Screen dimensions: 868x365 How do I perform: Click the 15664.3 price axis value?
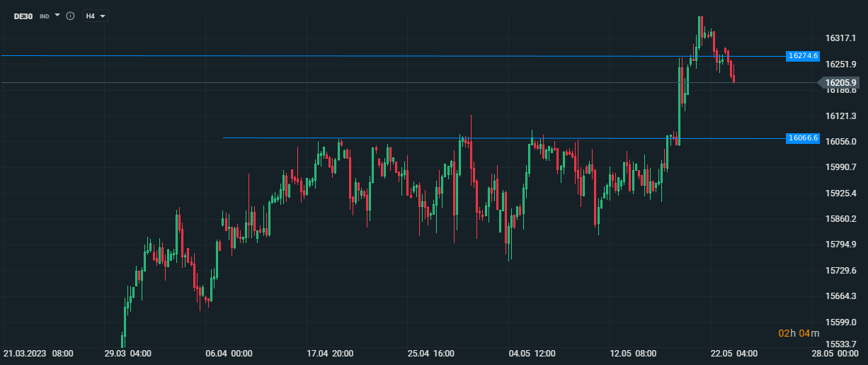[x=841, y=296]
